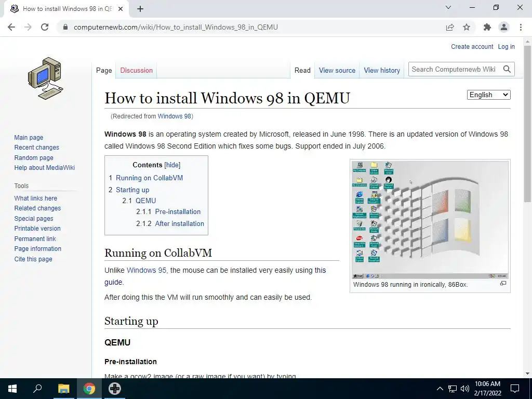
Task: Open Page information link
Action: pyautogui.click(x=37, y=249)
